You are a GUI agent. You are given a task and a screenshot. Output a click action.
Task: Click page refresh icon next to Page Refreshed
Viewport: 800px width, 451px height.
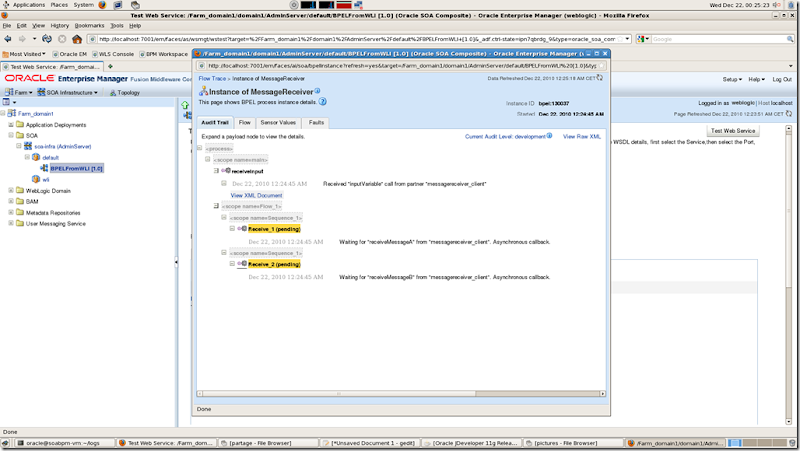789,114
